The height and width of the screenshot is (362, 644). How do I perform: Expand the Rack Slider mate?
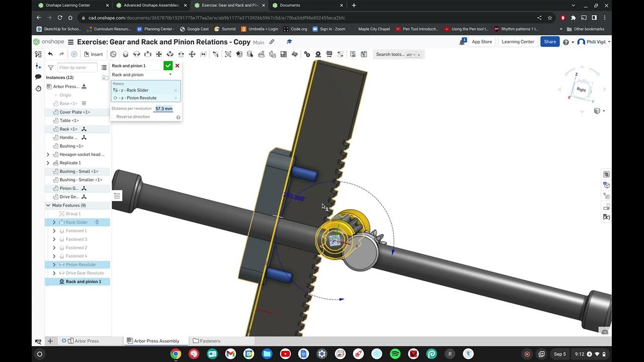click(x=54, y=222)
